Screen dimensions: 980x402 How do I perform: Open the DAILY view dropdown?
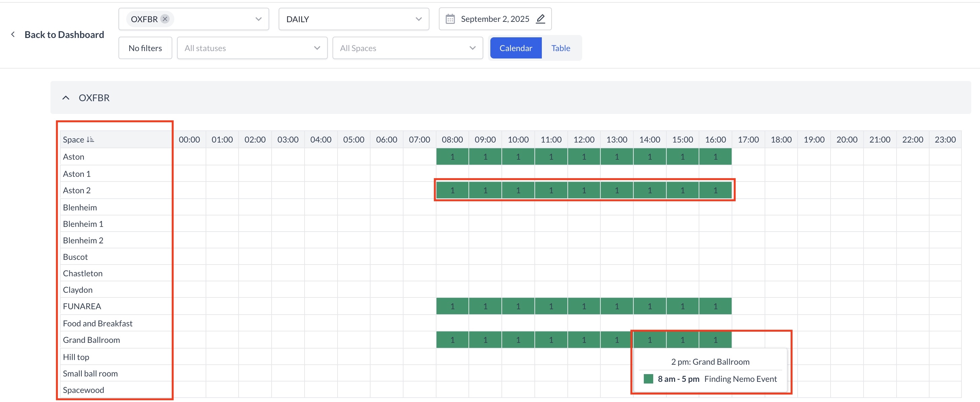(353, 19)
